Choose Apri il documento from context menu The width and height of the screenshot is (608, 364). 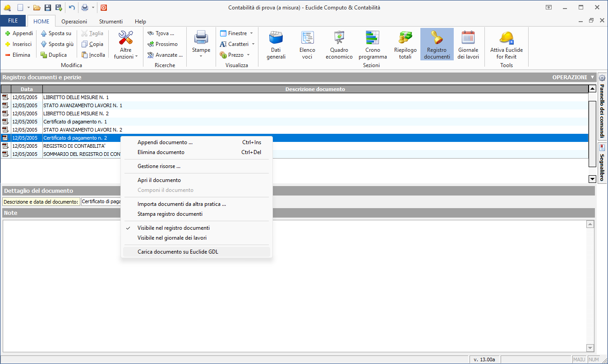(159, 180)
